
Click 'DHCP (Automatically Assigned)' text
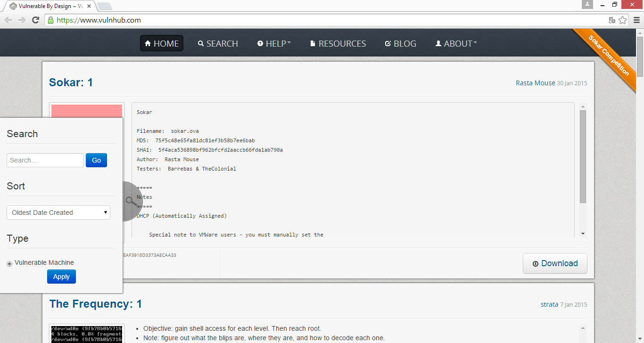pos(182,216)
